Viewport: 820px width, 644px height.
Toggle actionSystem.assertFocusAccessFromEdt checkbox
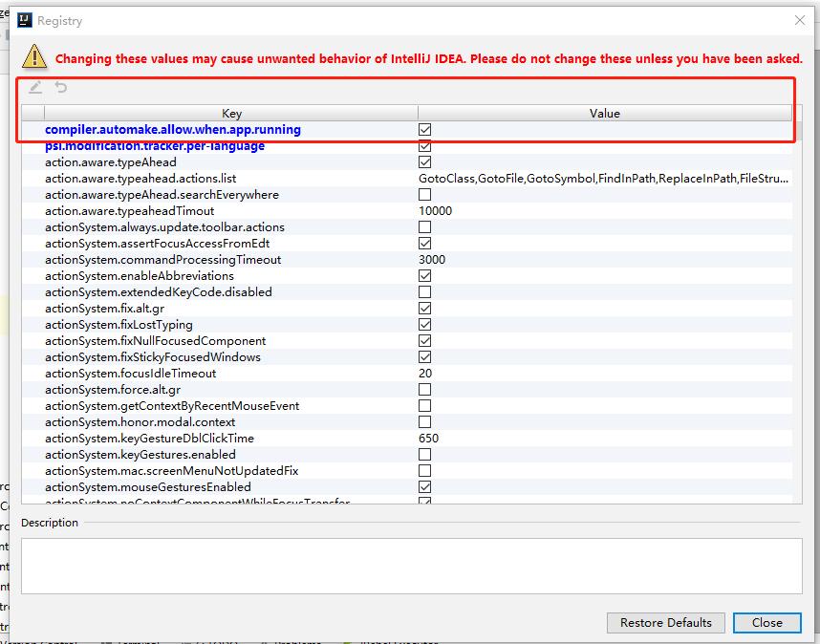click(424, 243)
